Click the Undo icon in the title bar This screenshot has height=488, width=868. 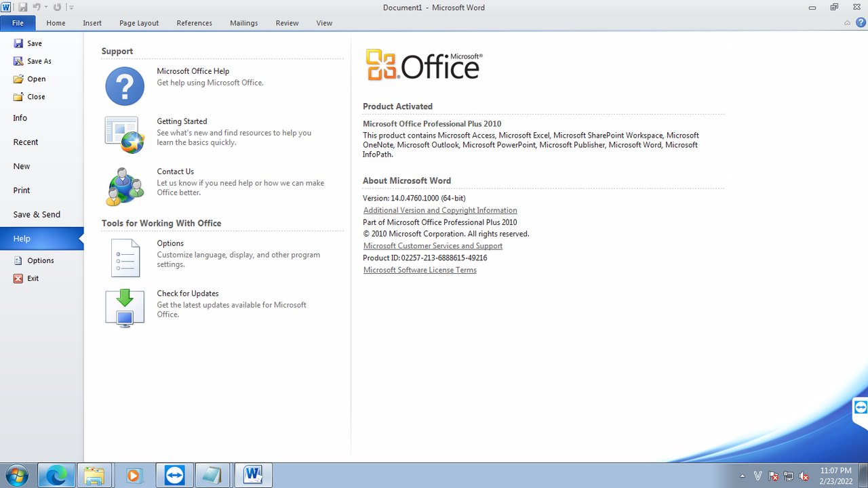pyautogui.click(x=37, y=7)
